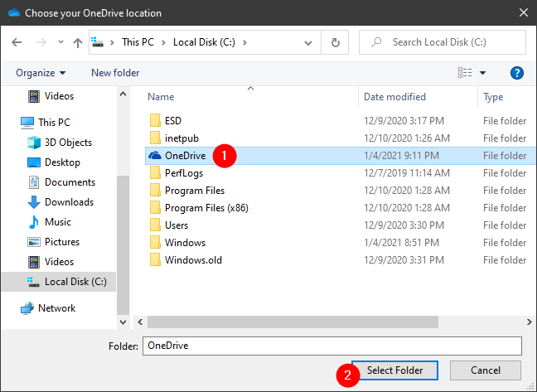Select the inetpub folder
The image size is (537, 392).
point(181,138)
